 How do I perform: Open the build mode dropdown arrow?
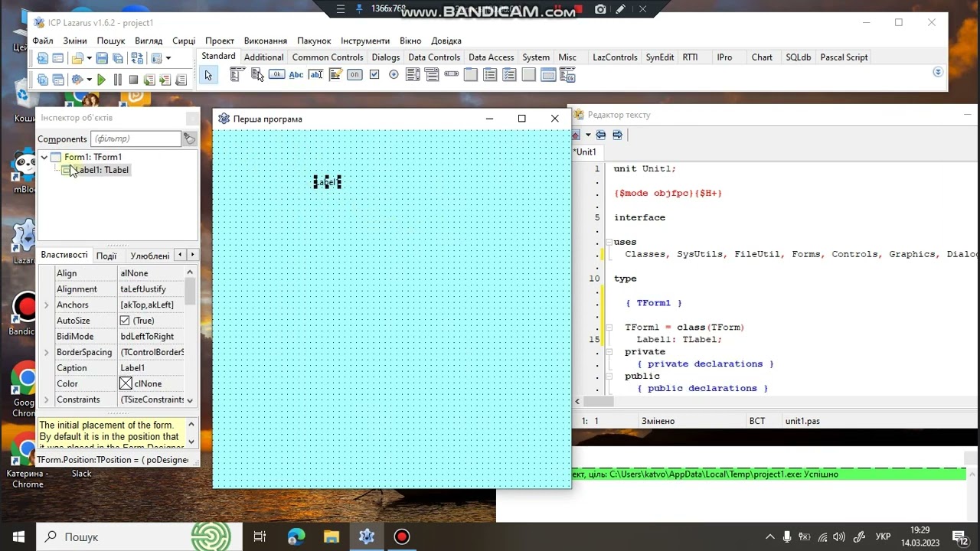(89, 80)
